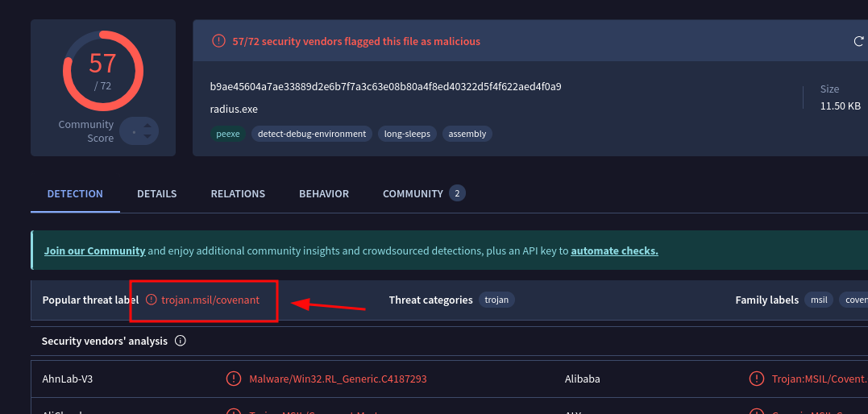Viewport: 868px width, 414px height.
Task: Click the reanalyze refresh icon
Action: click(858, 41)
